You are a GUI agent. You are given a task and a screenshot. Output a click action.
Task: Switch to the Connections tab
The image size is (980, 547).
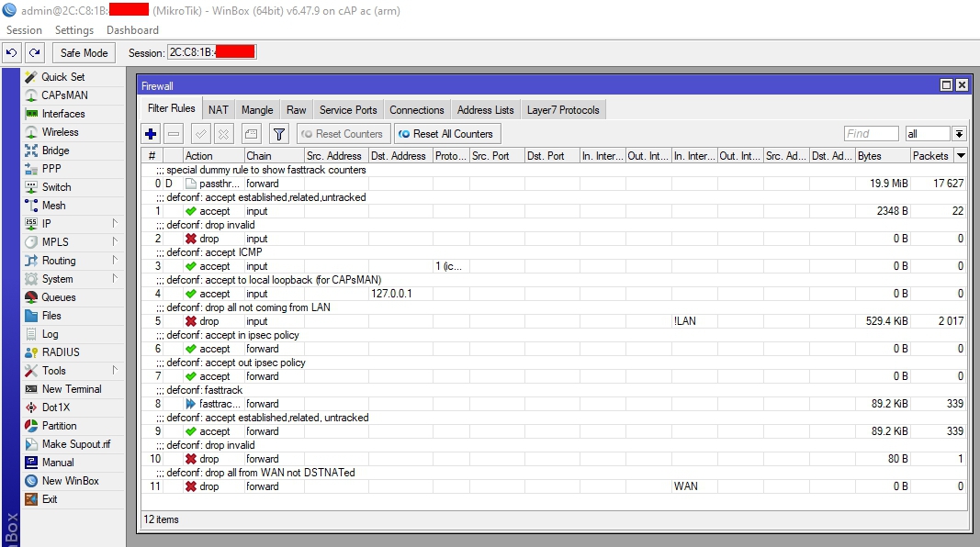417,110
